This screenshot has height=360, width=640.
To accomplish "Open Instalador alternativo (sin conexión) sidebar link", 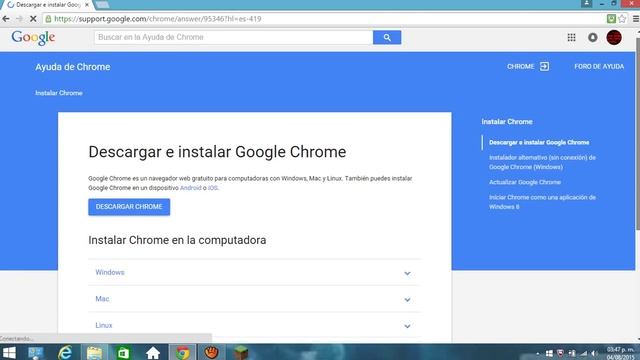I will 542,162.
